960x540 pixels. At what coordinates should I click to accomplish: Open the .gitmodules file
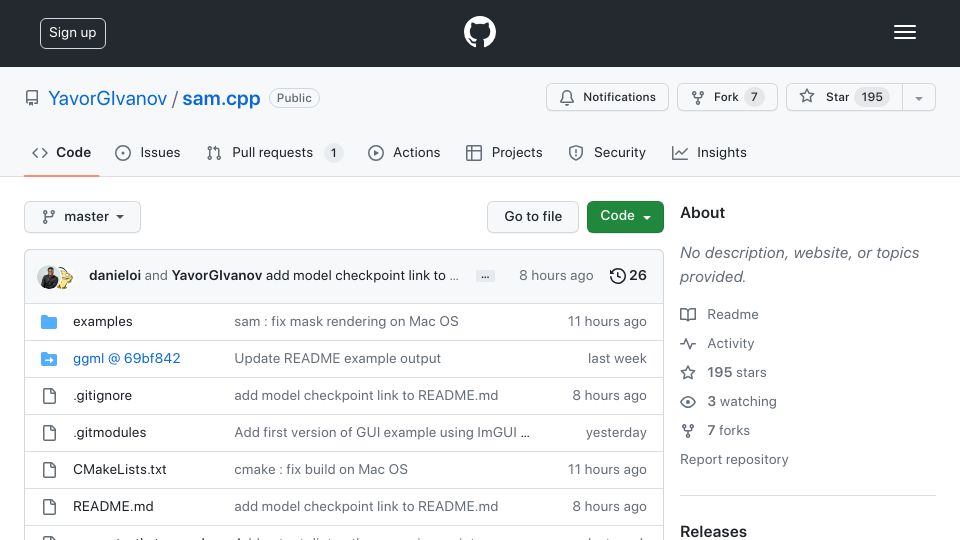point(110,432)
